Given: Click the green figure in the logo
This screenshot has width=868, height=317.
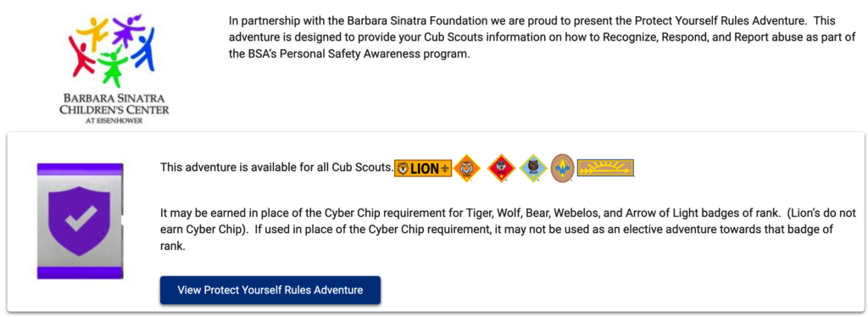Looking at the screenshot, I should click(113, 66).
